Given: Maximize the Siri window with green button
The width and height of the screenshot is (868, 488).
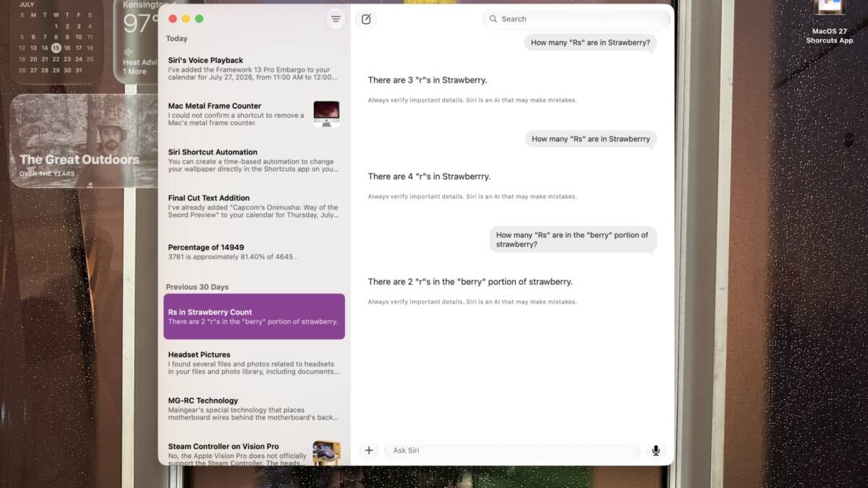Looking at the screenshot, I should [x=200, y=20].
